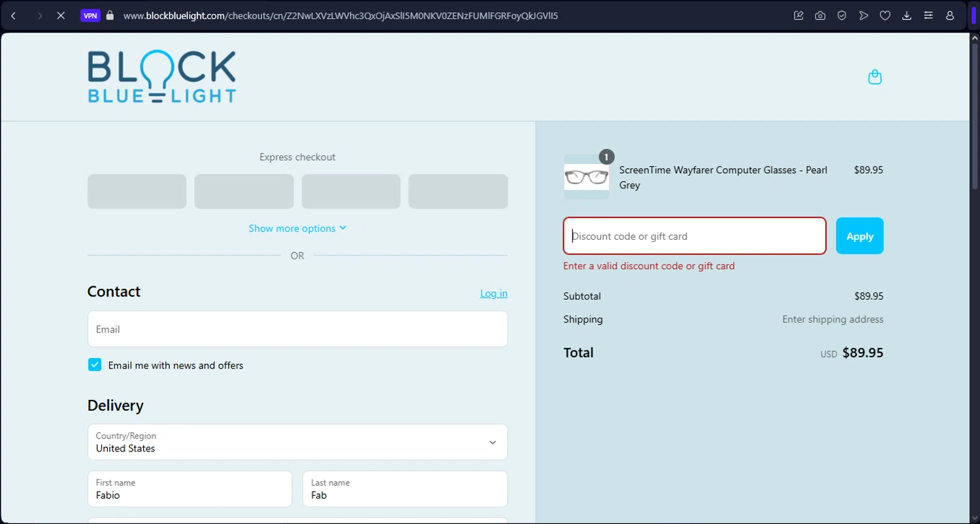This screenshot has width=980, height=524.
Task: Click the error message Enter a valid discount code
Action: pos(649,266)
